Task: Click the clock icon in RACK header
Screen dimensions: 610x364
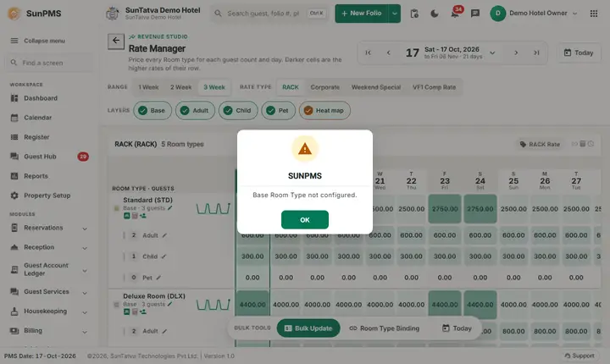Action: click(x=591, y=144)
